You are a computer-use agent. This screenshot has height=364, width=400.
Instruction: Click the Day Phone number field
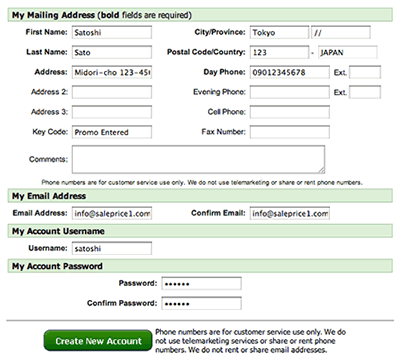pyautogui.click(x=290, y=72)
